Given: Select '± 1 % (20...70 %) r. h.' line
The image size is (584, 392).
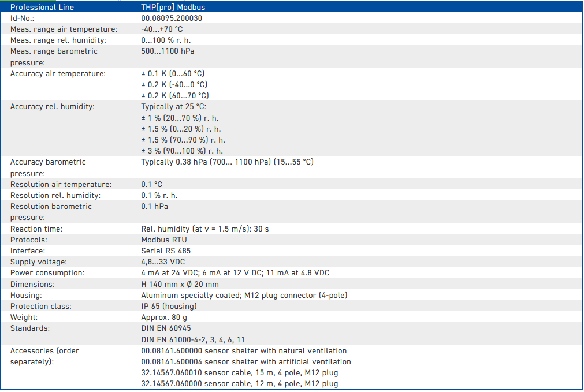Looking at the screenshot, I should (180, 118).
